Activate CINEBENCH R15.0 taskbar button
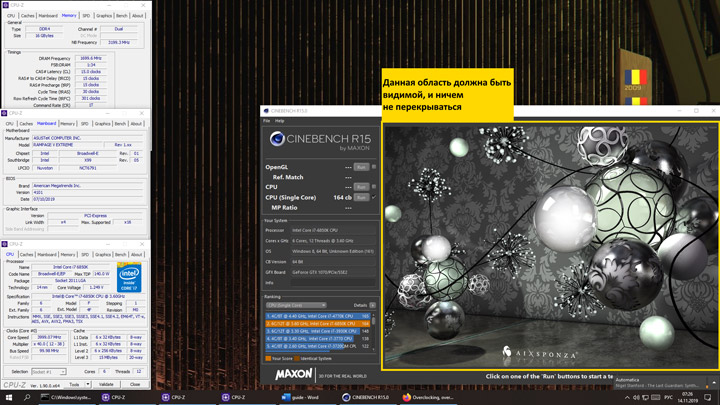Viewport: 720px width, 405px height. (x=366, y=397)
